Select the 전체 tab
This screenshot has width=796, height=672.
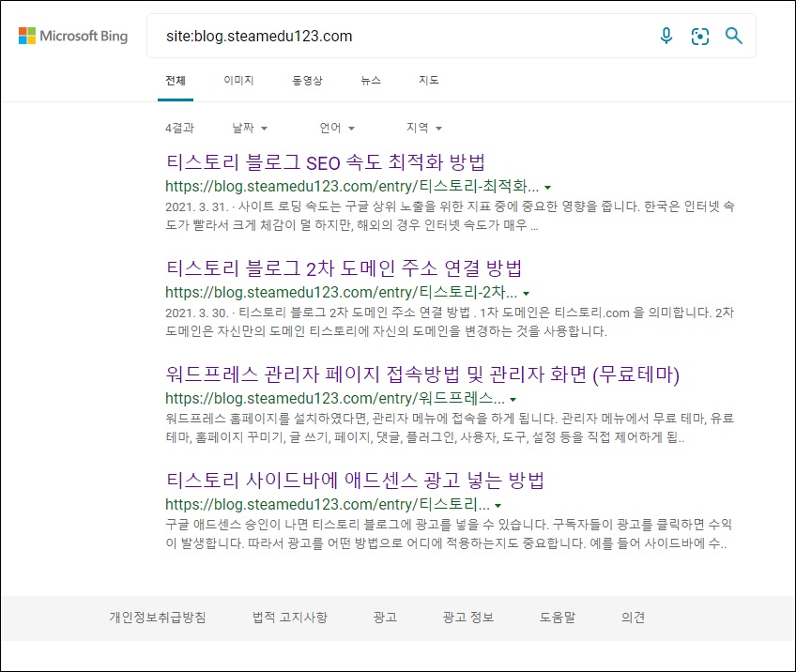click(x=176, y=80)
